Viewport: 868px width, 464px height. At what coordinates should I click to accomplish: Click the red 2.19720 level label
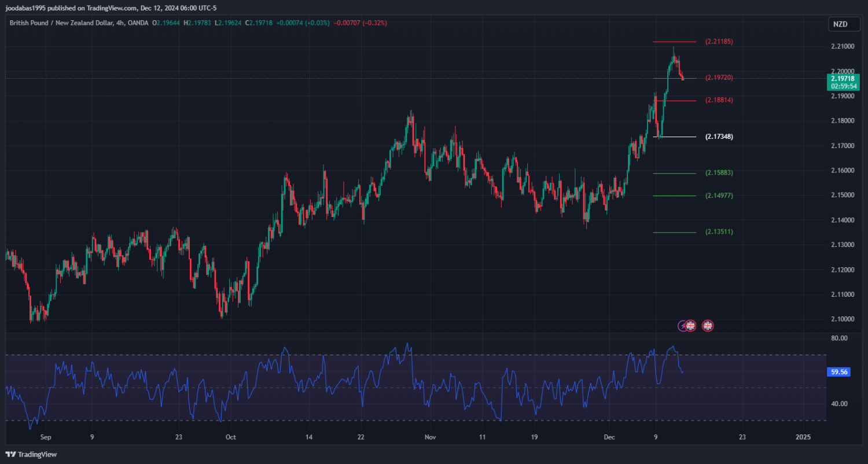point(719,78)
